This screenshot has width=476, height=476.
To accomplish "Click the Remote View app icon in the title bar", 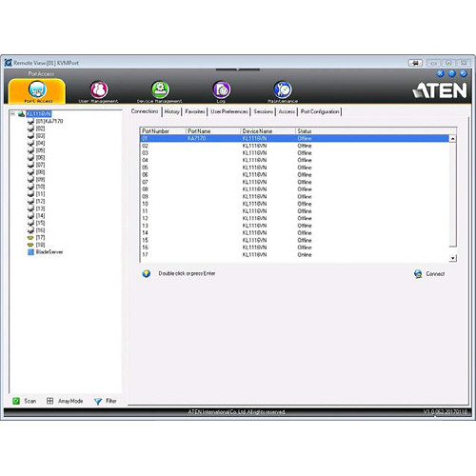I will pos(9,63).
